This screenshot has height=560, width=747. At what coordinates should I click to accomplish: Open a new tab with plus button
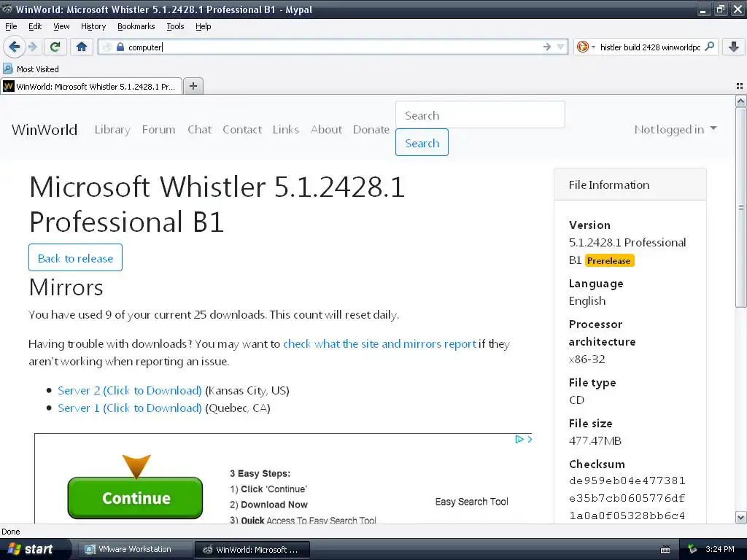pyautogui.click(x=193, y=86)
